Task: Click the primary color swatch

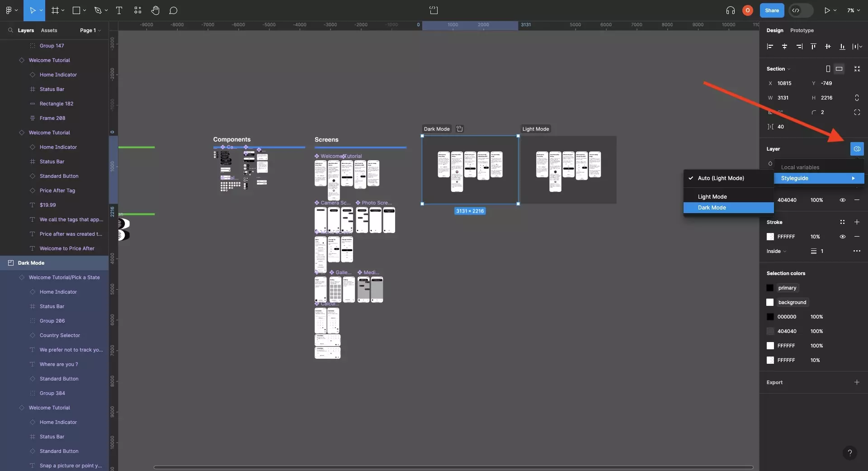Action: [x=770, y=288]
